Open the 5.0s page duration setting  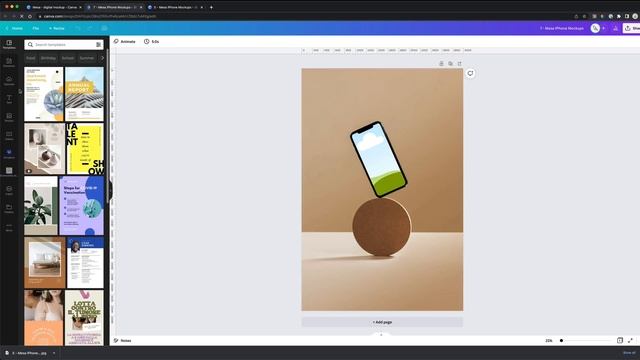click(151, 42)
